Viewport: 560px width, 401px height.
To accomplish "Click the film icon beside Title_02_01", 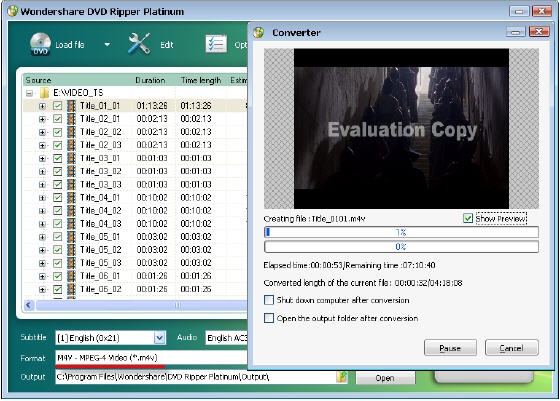I will coord(71,119).
